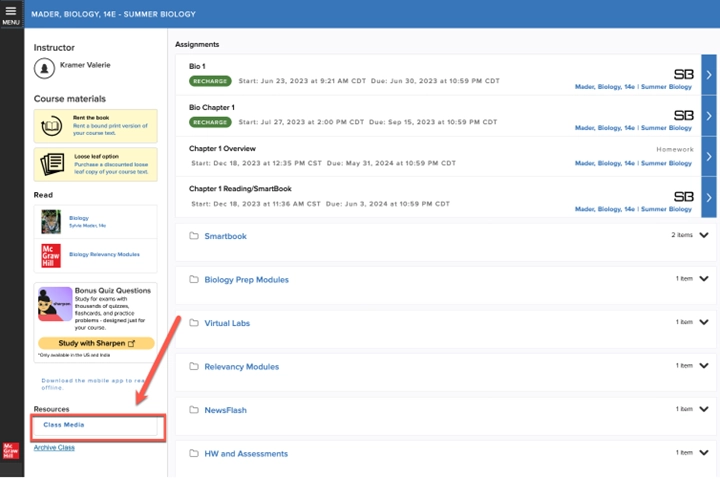Expand the Virtual Labs chevron
This screenshot has height=479, width=720.
click(x=703, y=322)
